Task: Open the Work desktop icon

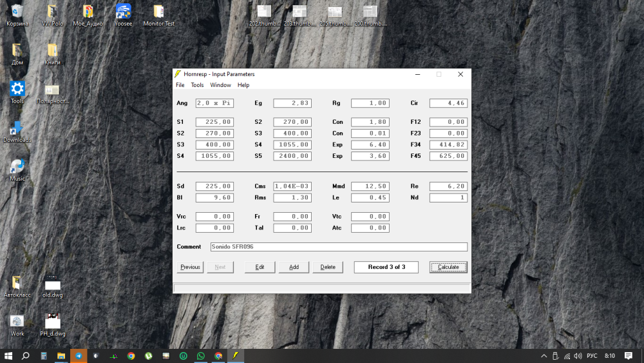Action: click(17, 325)
